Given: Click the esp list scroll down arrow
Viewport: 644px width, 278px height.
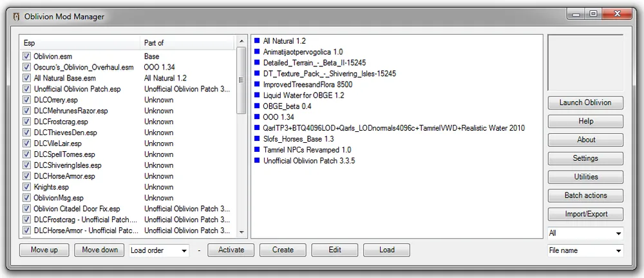Looking at the screenshot, I should pyautogui.click(x=241, y=232).
